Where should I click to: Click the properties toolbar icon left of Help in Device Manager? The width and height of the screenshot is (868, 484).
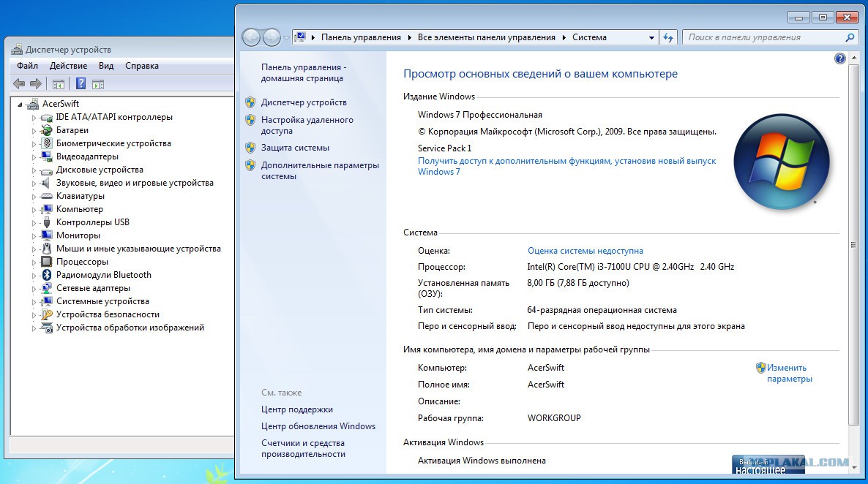pos(58,84)
